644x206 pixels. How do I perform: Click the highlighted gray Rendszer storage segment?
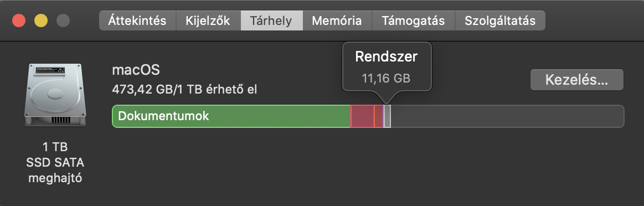click(387, 116)
